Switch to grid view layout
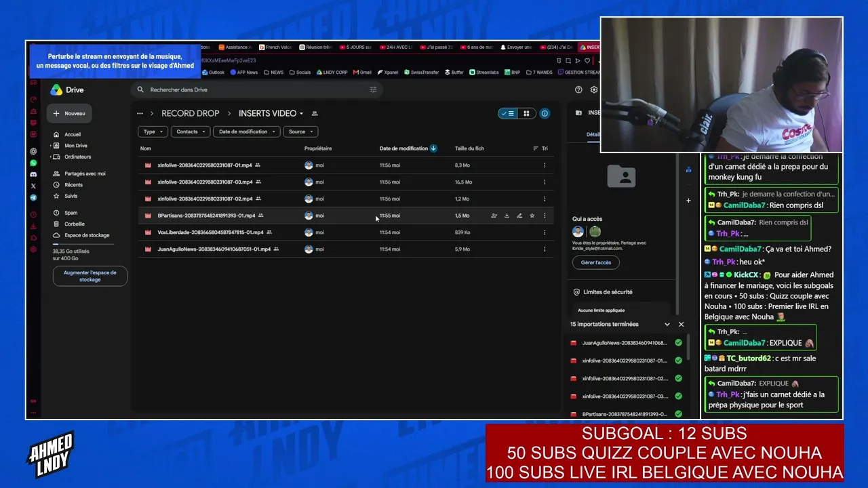 pos(526,113)
